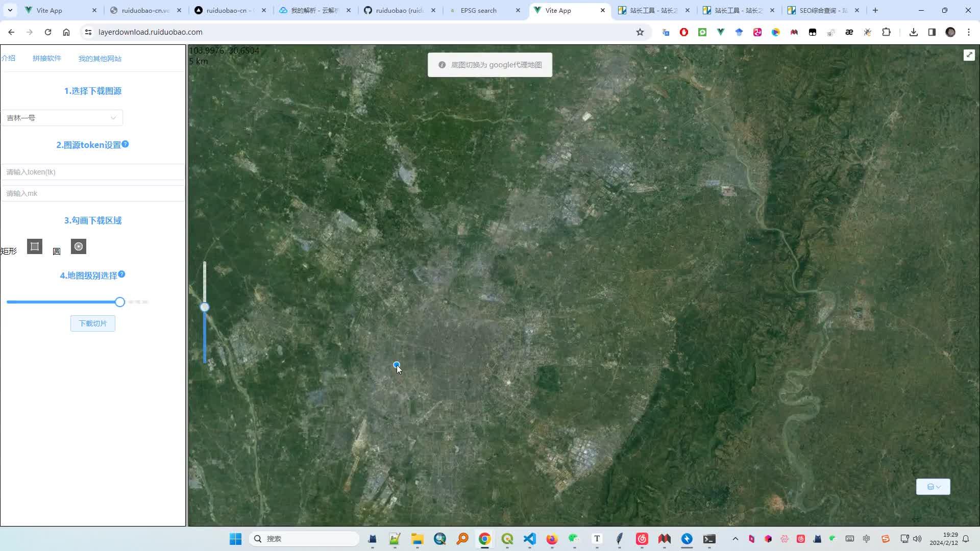This screenshot has height=551, width=980.
Task: Click the 下载切片 download button
Action: (x=92, y=323)
